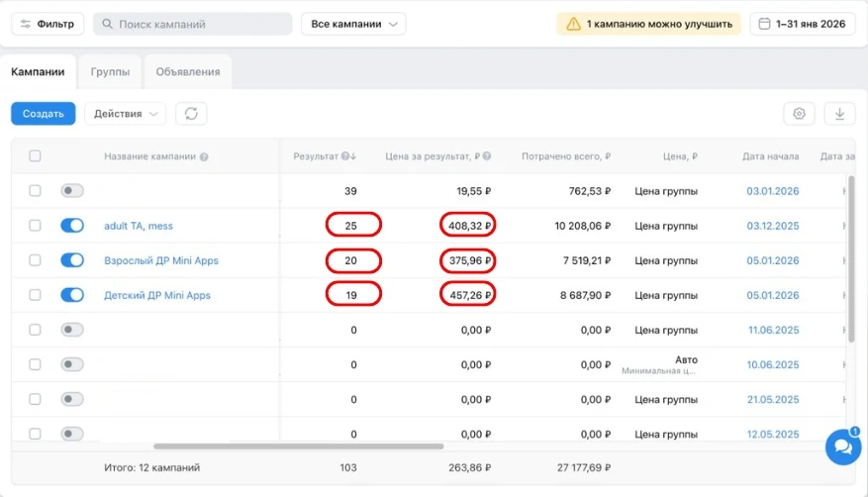Click the start date 10.06.2025
868x497 pixels.
tap(773, 364)
